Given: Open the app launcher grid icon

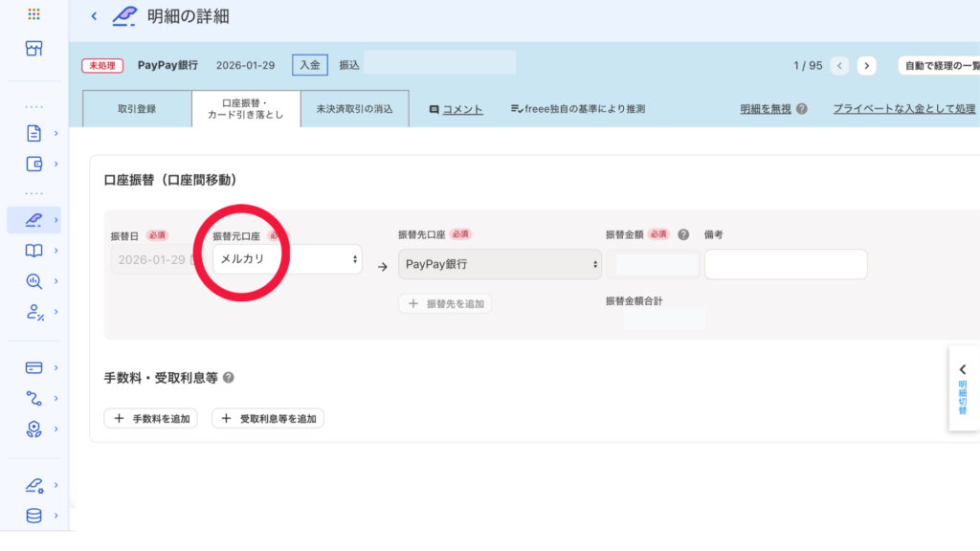Looking at the screenshot, I should [x=34, y=14].
